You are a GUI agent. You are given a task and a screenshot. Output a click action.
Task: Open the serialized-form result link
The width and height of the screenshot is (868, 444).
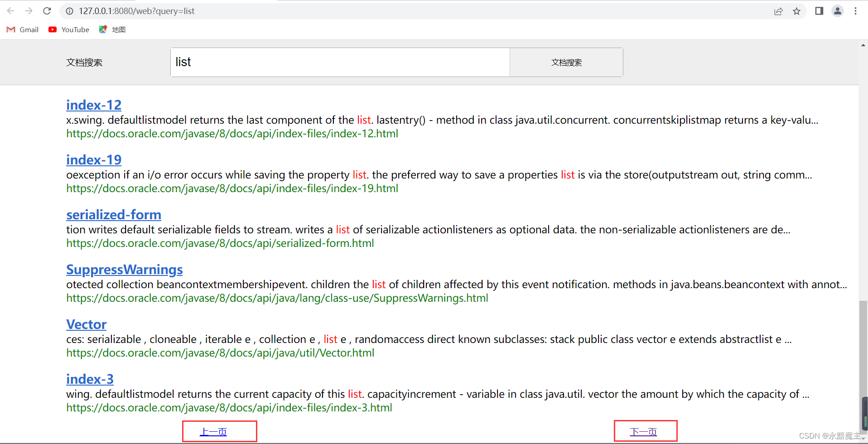click(114, 215)
